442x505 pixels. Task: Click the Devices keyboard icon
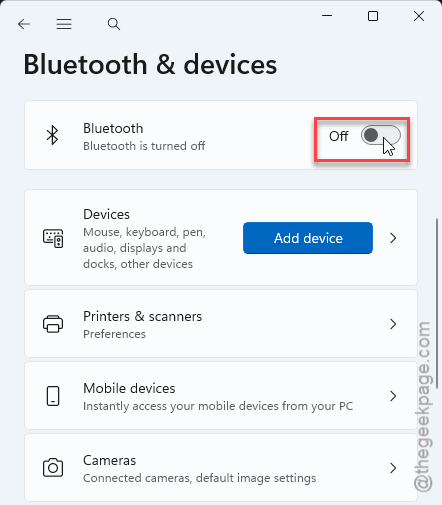click(x=53, y=238)
